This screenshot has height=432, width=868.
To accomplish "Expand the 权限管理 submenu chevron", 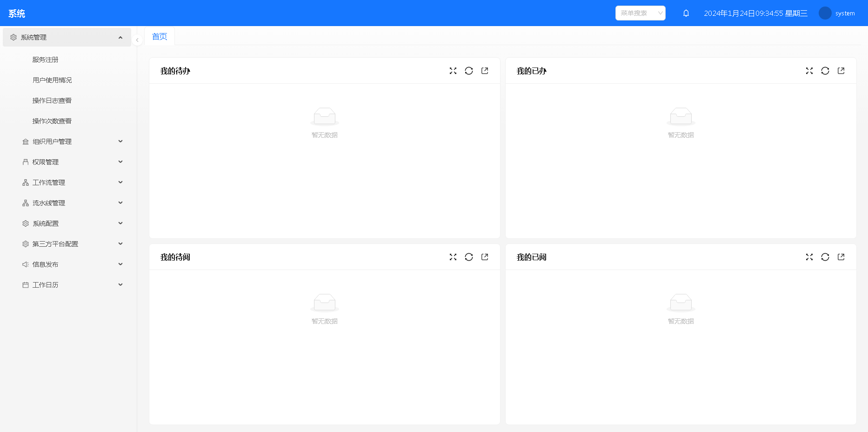I will tap(120, 162).
